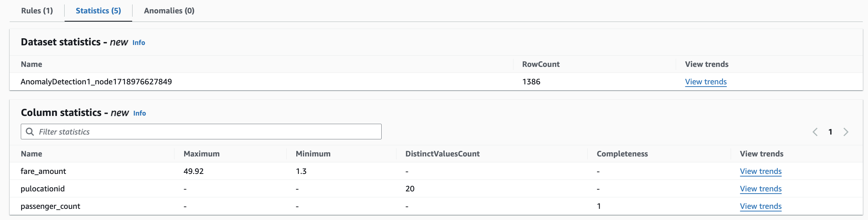View trends for passenger_count column
Image resolution: width=868 pixels, height=220 pixels.
761,206
